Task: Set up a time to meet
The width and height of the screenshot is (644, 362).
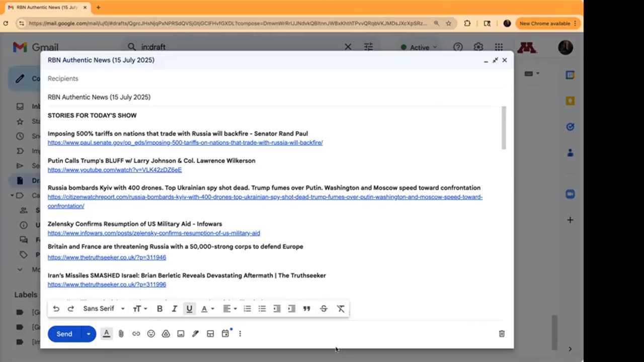Action: (225, 333)
